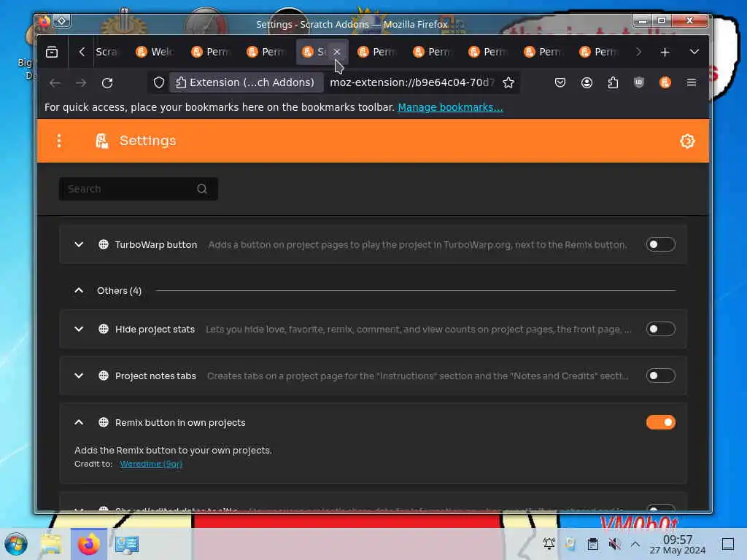
Task: Open Firefox View tab overview icon
Action: point(52,52)
